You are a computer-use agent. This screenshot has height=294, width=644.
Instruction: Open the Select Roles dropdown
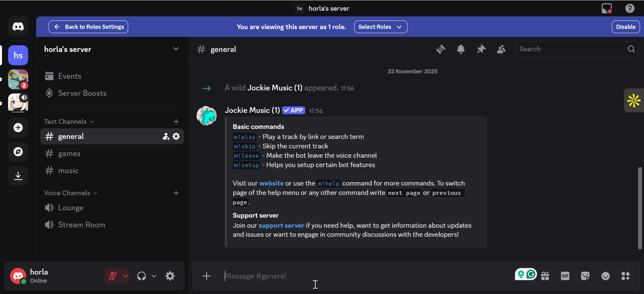click(380, 27)
